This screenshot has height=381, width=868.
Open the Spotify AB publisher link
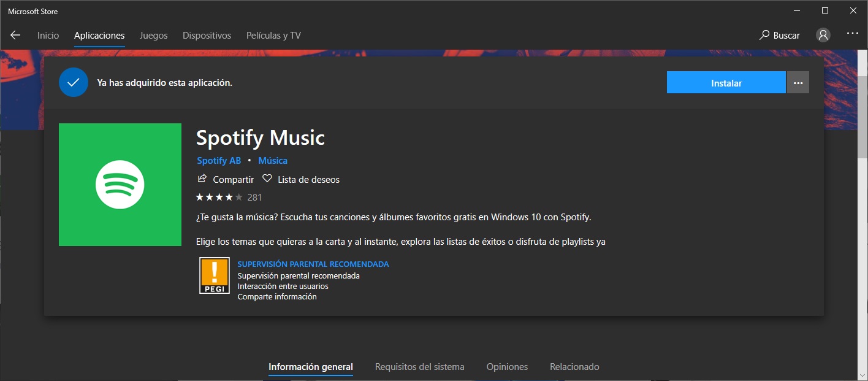[219, 161]
